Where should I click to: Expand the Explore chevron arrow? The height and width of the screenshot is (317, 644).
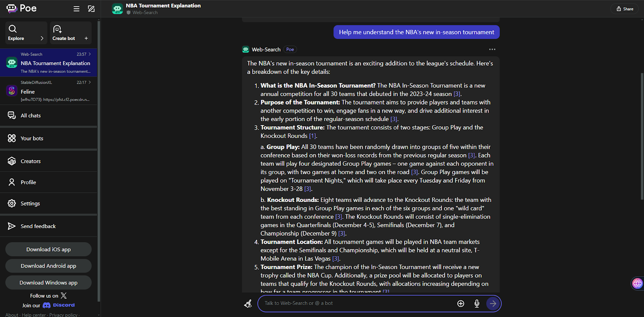point(42,38)
